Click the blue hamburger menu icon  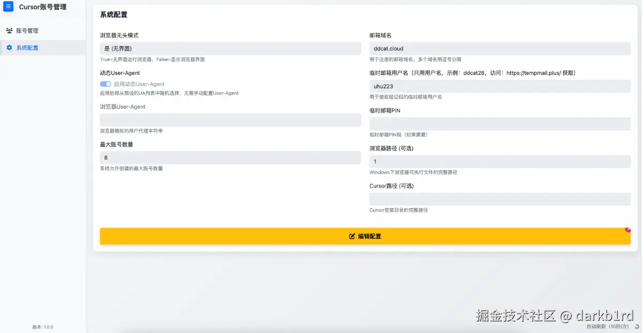coord(8,7)
